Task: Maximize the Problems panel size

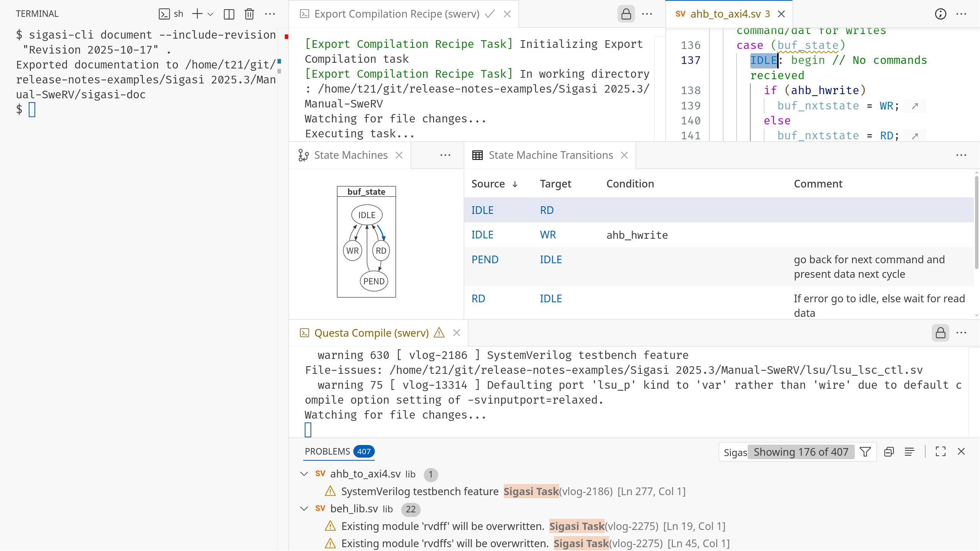Action: [940, 452]
